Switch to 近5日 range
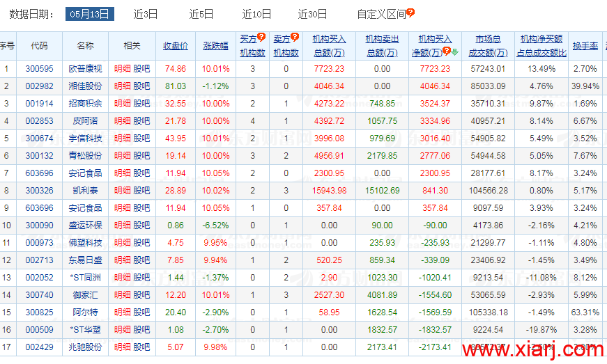607x364 pixels. [x=201, y=15]
